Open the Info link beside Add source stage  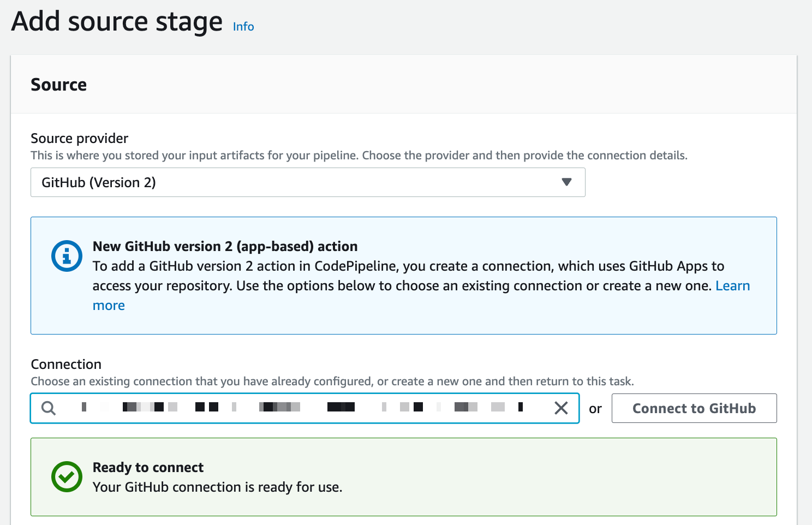[243, 26]
